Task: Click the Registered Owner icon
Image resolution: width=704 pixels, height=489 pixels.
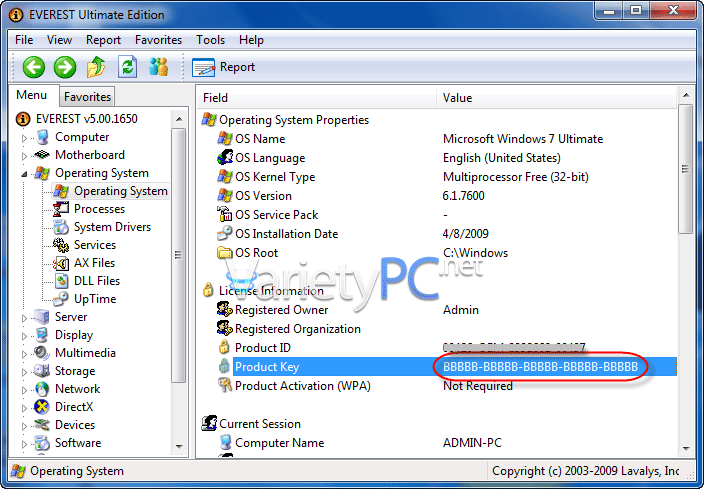Action: (224, 309)
